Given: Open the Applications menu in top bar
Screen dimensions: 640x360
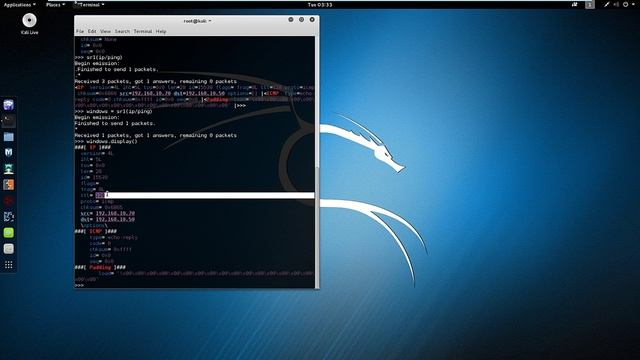Looking at the screenshot, I should coord(19,4).
